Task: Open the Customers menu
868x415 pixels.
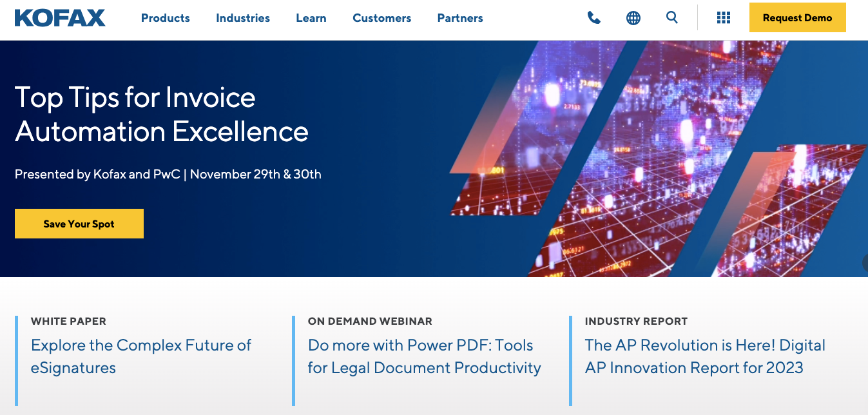Action: [x=382, y=18]
